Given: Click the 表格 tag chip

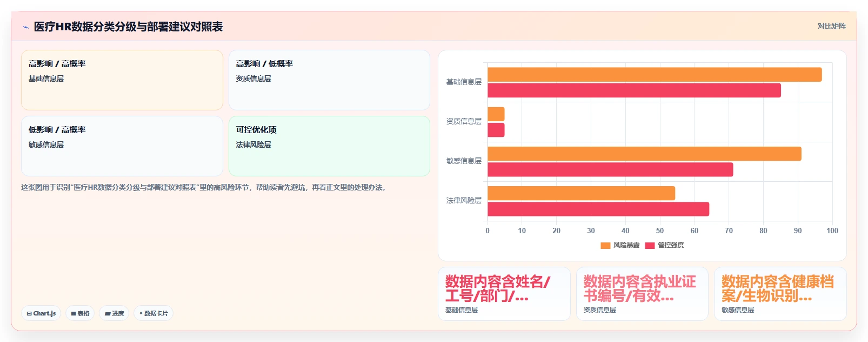Looking at the screenshot, I should pos(80,313).
